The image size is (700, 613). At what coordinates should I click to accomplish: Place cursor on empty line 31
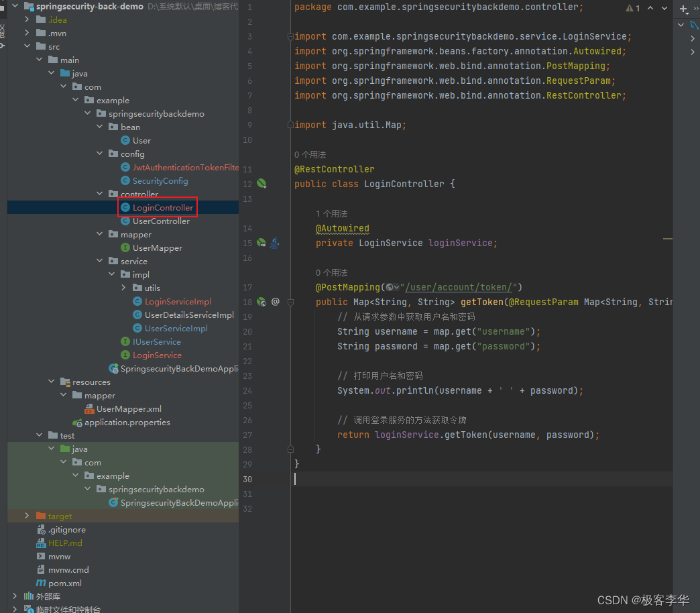(482, 494)
